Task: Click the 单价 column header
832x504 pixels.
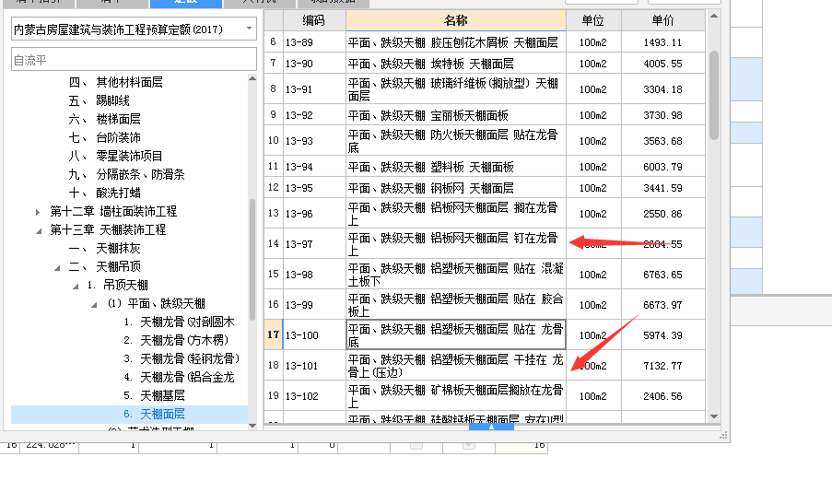Action: 662,20
